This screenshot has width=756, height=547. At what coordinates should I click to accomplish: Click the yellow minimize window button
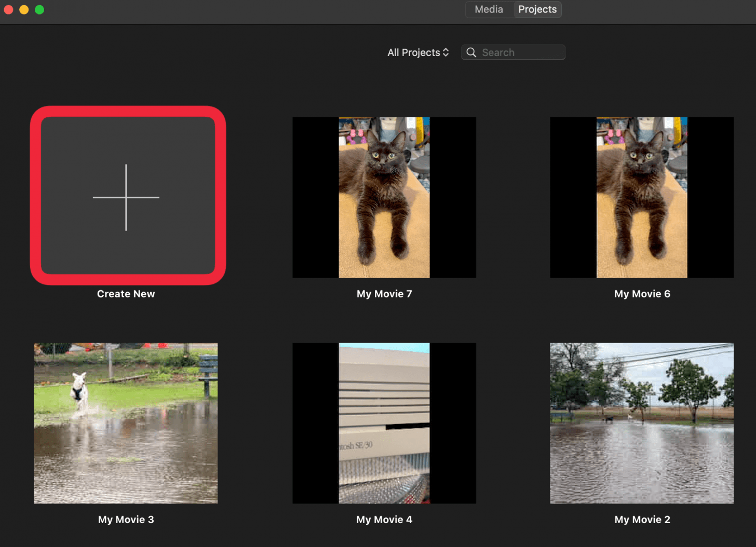[x=24, y=9]
